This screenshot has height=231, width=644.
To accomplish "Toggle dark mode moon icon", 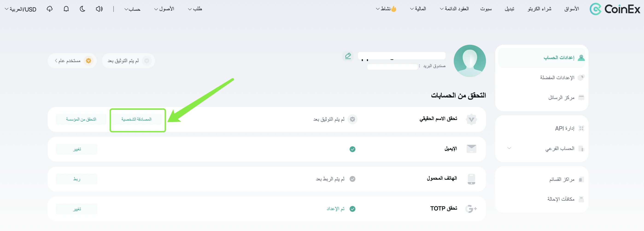I will point(82,9).
